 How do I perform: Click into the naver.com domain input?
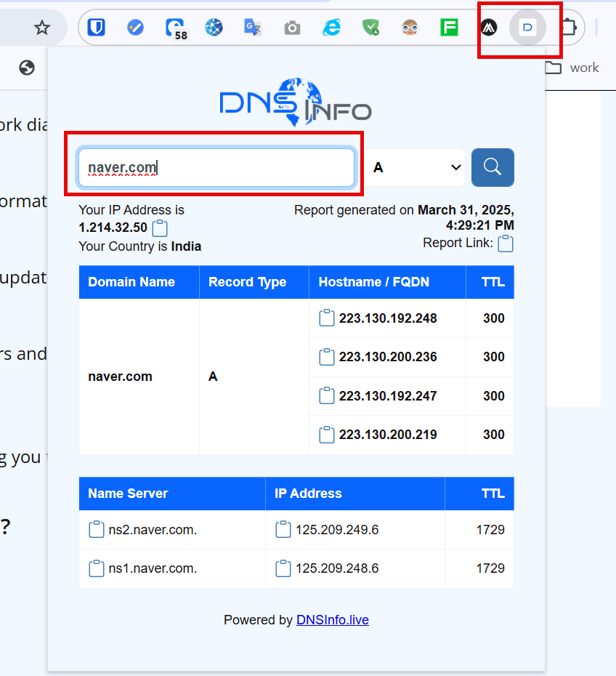tap(216, 167)
